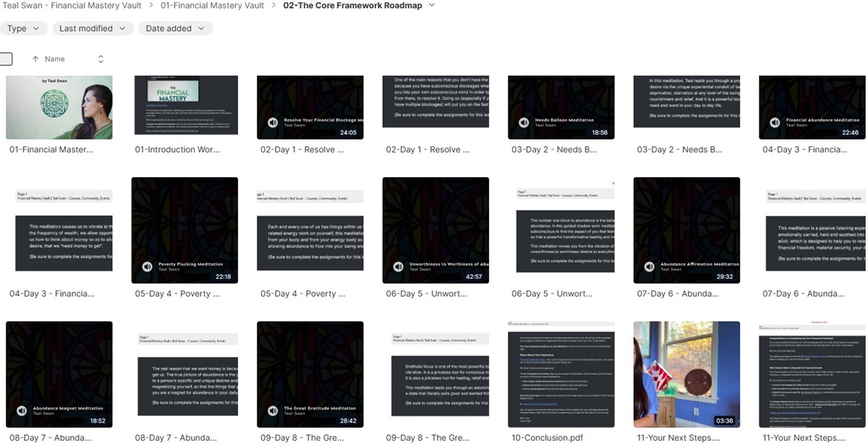
Task: Click the up/down sort chevrons right of Name
Action: click(x=101, y=59)
